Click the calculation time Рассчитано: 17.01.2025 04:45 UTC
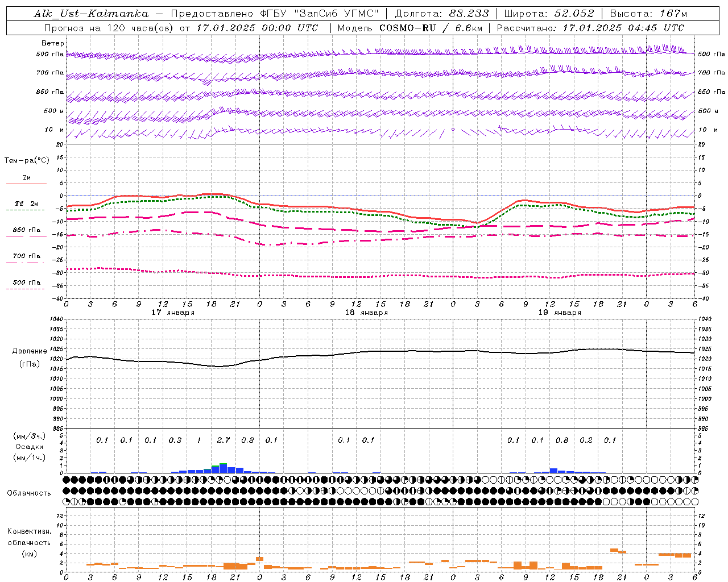The width and height of the screenshot is (728, 582). 590,28
